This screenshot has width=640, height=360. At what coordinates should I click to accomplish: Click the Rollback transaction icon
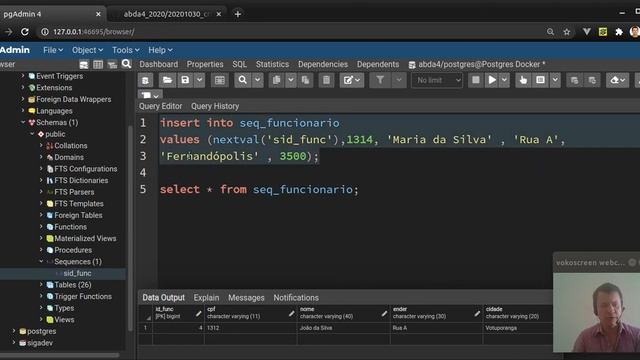(x=592, y=80)
